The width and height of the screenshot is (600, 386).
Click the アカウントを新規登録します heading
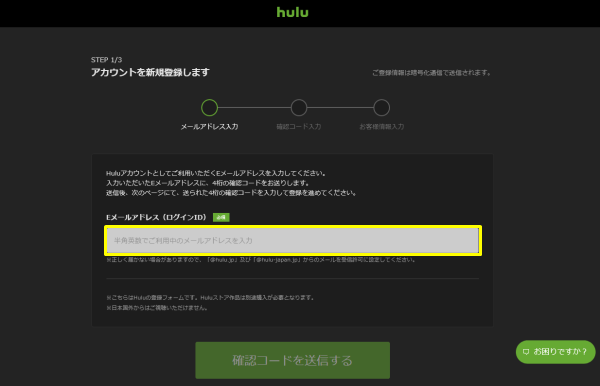tap(150, 72)
